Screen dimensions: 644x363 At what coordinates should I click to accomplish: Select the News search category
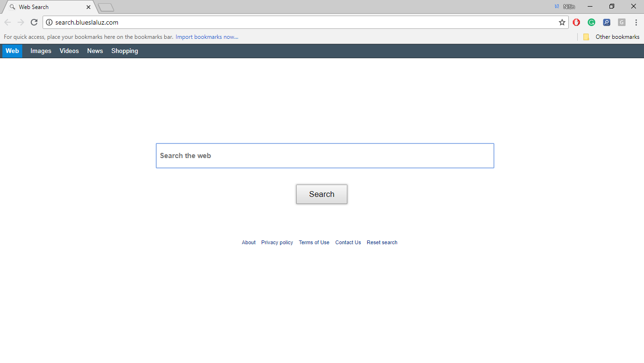pyautogui.click(x=95, y=51)
